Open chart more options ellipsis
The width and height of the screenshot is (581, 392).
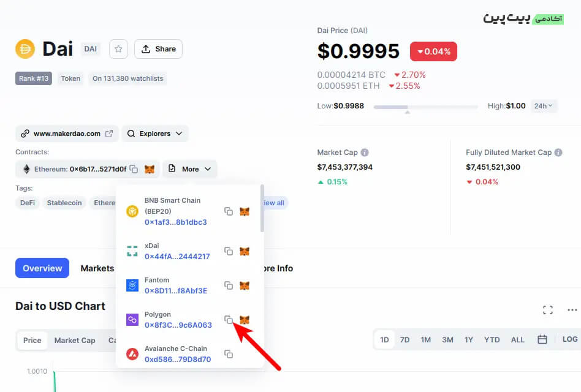point(572,310)
